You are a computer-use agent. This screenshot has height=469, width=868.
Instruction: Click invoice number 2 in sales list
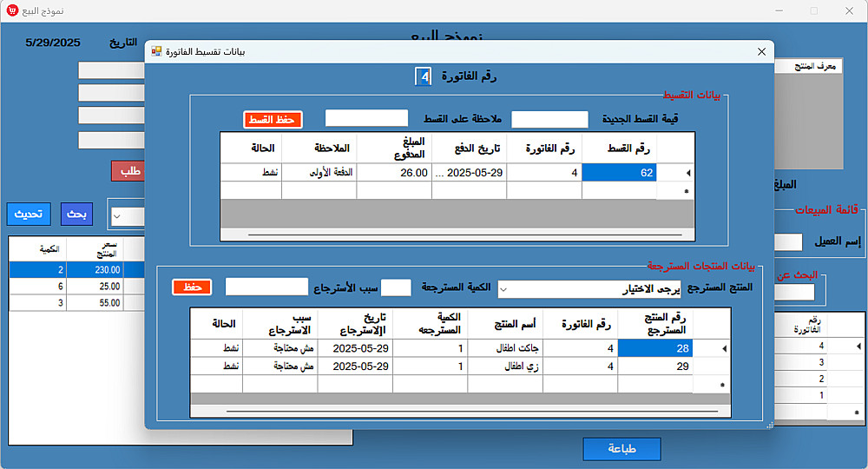[x=800, y=379]
